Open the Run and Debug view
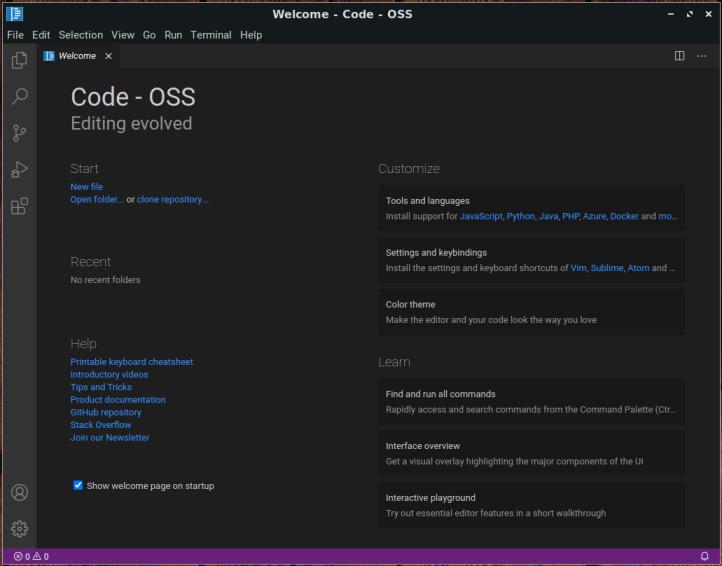The image size is (722, 566). tap(19, 170)
